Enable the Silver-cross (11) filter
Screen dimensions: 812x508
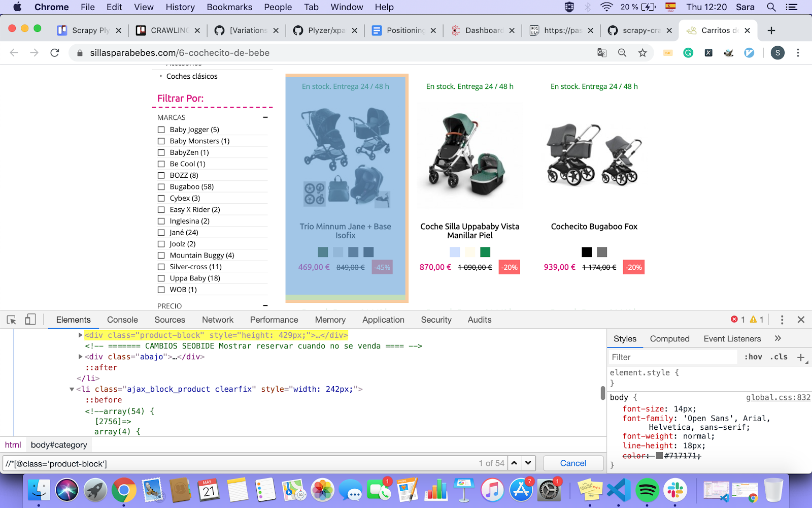tap(161, 267)
